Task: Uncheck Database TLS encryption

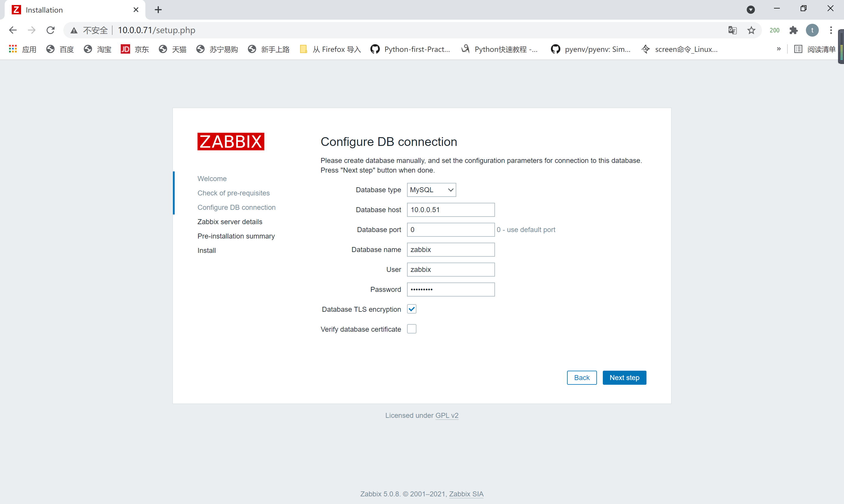Action: coord(412,309)
